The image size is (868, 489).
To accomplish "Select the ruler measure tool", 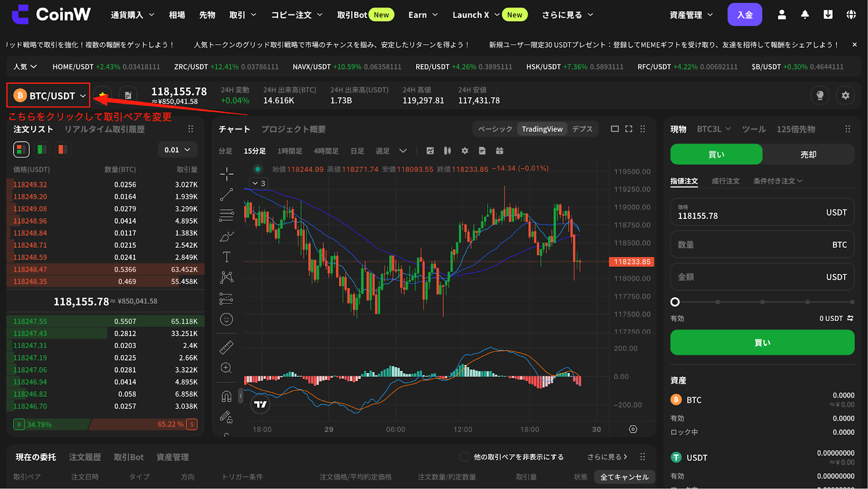I will coord(227,347).
